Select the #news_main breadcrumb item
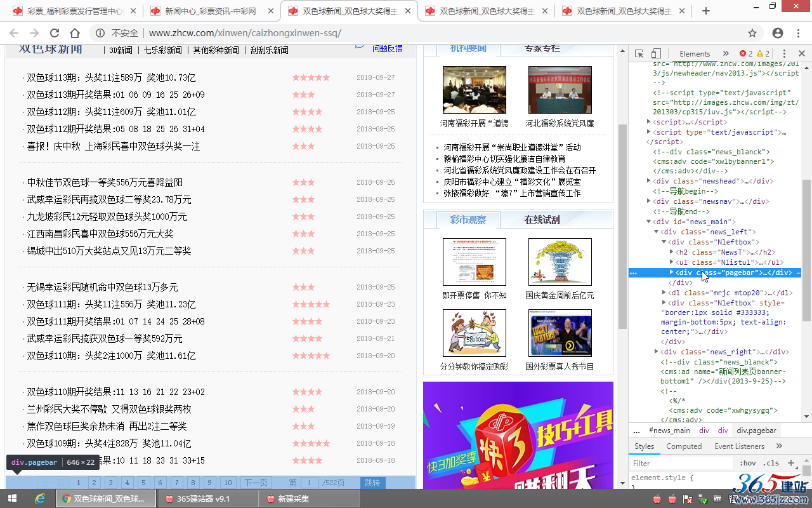The height and width of the screenshot is (508, 812). 669,430
